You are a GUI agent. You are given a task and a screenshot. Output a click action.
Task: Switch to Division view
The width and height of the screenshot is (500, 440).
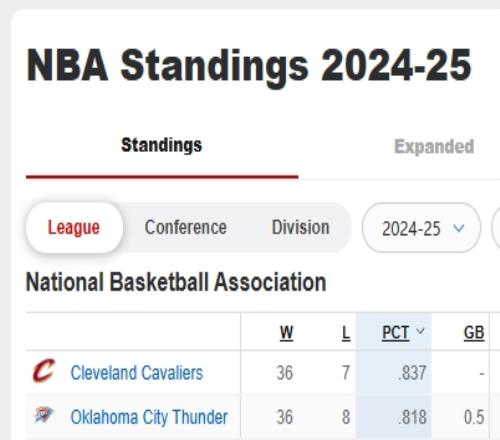pos(300,228)
